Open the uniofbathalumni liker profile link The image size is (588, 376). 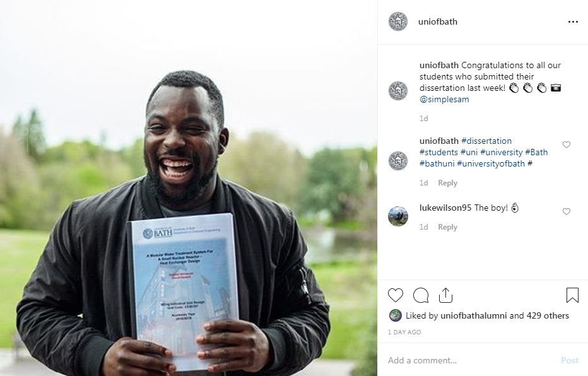[x=474, y=315]
